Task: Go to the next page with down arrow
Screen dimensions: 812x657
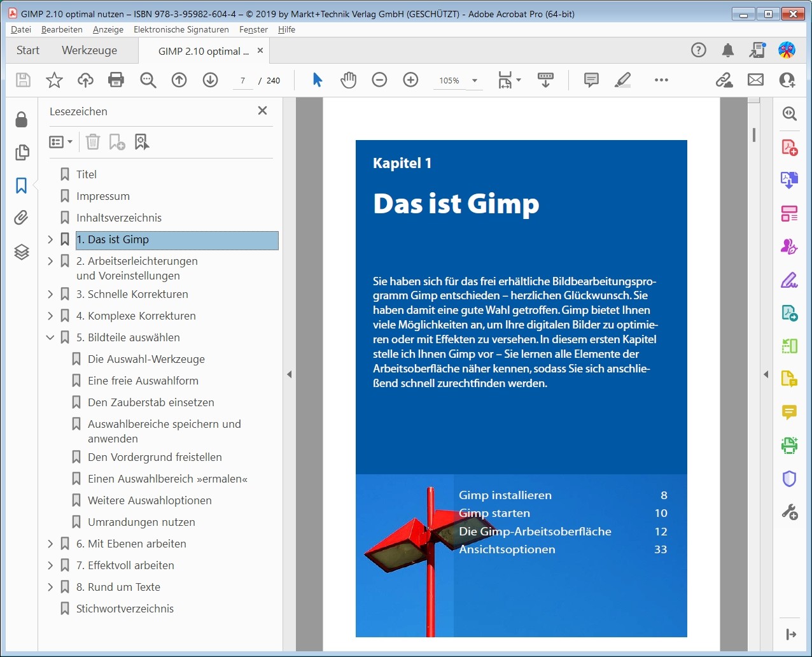Action: pyautogui.click(x=211, y=80)
